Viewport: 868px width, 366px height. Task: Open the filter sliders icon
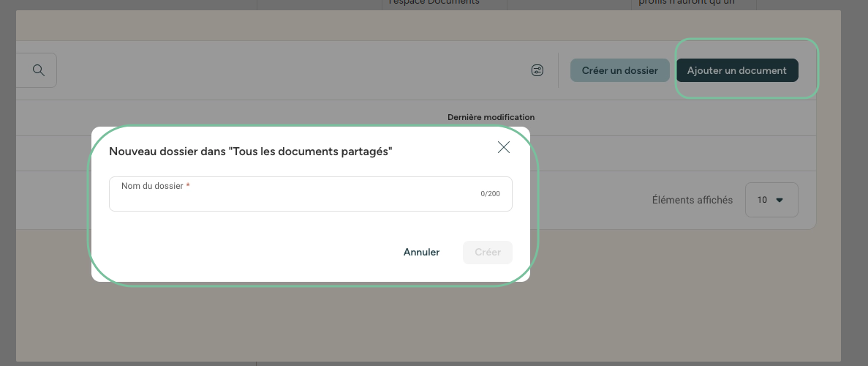(x=537, y=70)
